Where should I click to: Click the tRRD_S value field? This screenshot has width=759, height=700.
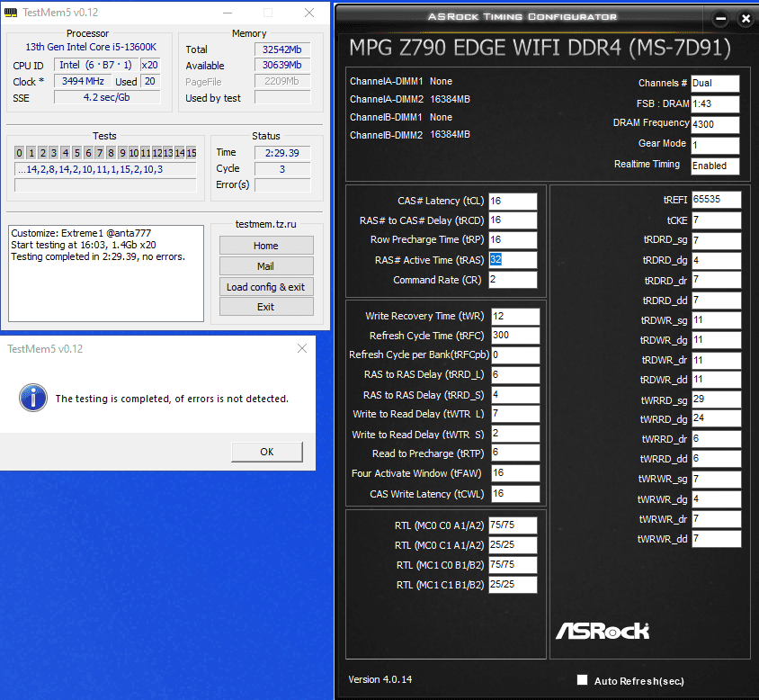coord(515,395)
